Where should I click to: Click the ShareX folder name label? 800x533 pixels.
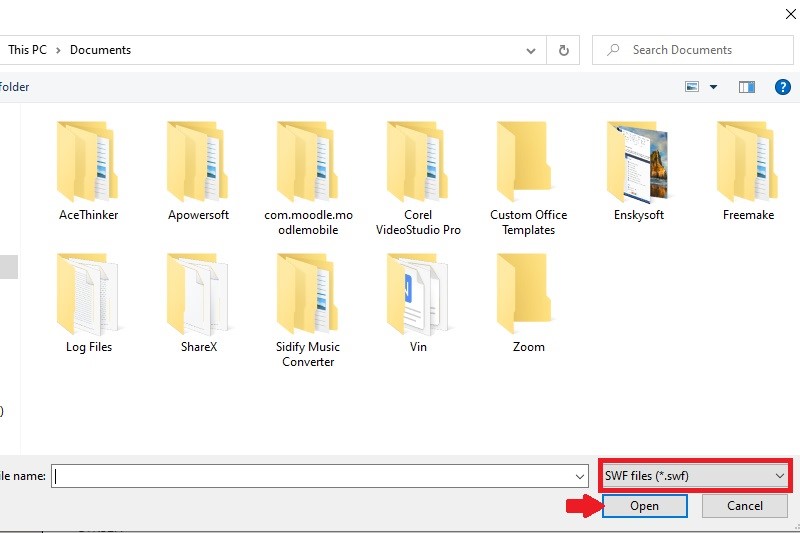point(198,347)
